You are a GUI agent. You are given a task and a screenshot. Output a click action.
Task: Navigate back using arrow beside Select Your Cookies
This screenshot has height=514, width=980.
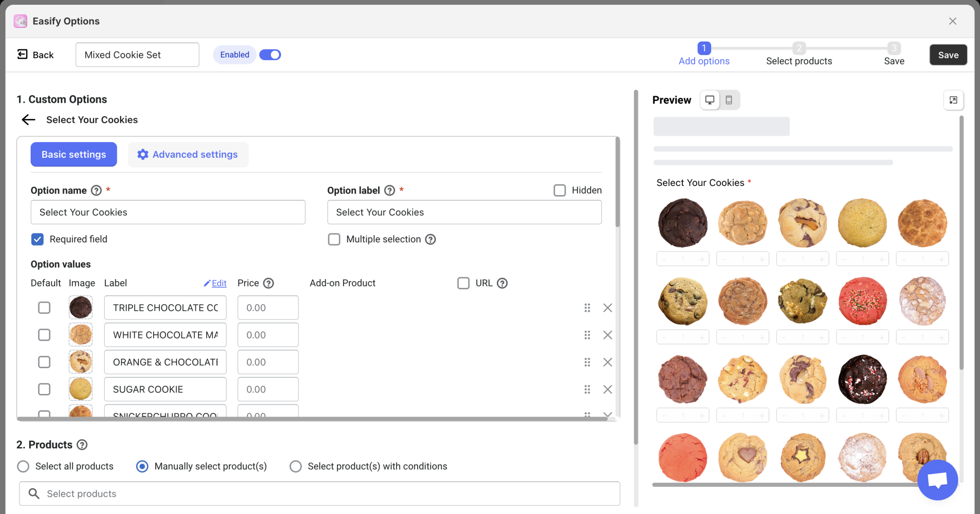[x=28, y=120]
